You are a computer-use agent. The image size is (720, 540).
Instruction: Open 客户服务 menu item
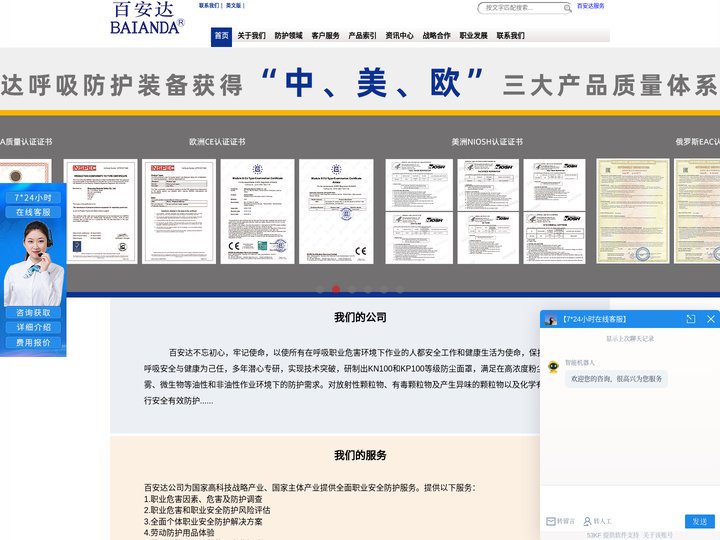click(x=325, y=35)
